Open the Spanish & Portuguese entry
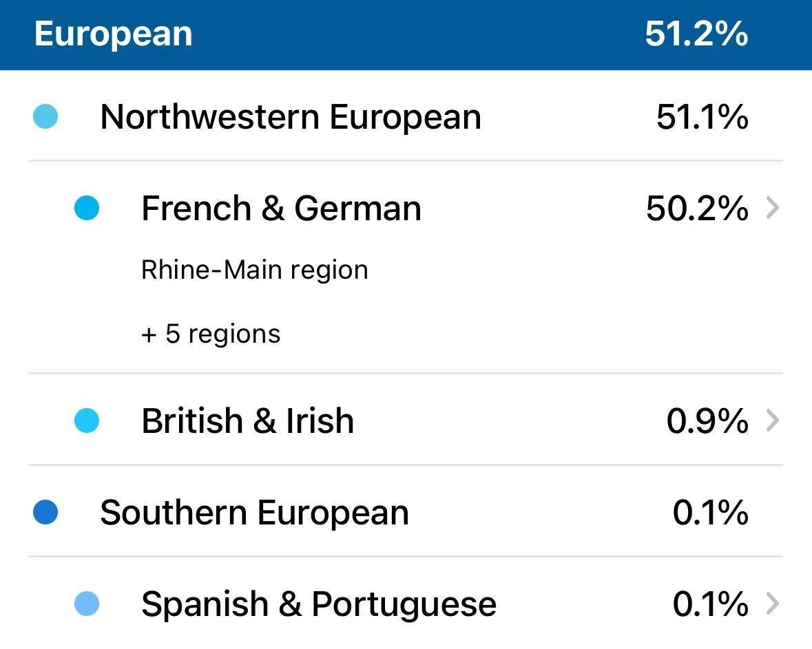Image resolution: width=812 pixels, height=649 pixels. coord(318,604)
